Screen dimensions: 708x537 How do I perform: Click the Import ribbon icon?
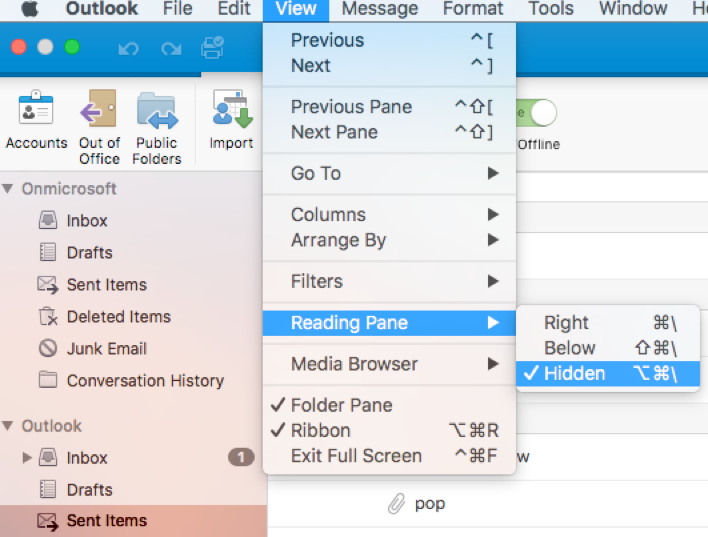click(232, 108)
